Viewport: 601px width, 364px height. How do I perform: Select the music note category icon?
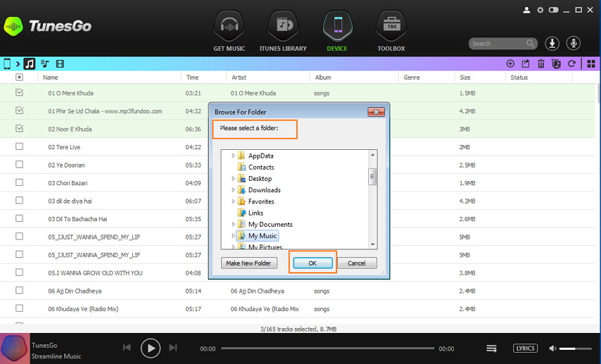pyautogui.click(x=30, y=64)
